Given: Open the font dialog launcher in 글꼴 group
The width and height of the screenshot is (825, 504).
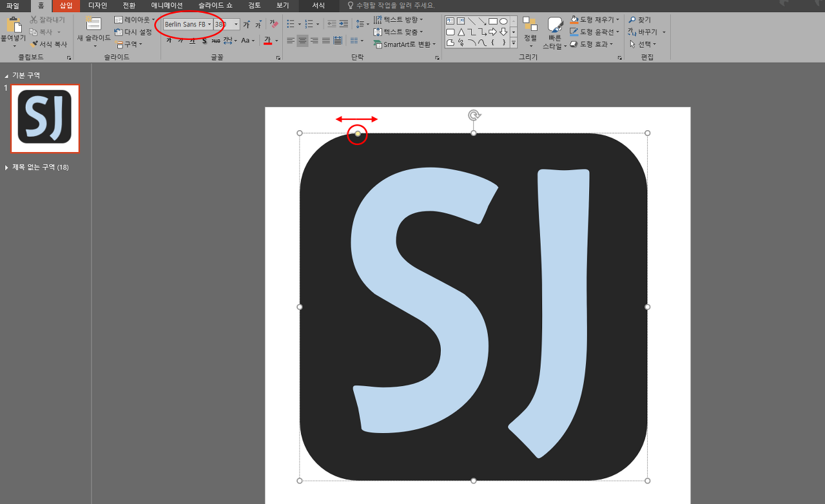Looking at the screenshot, I should pyautogui.click(x=278, y=58).
